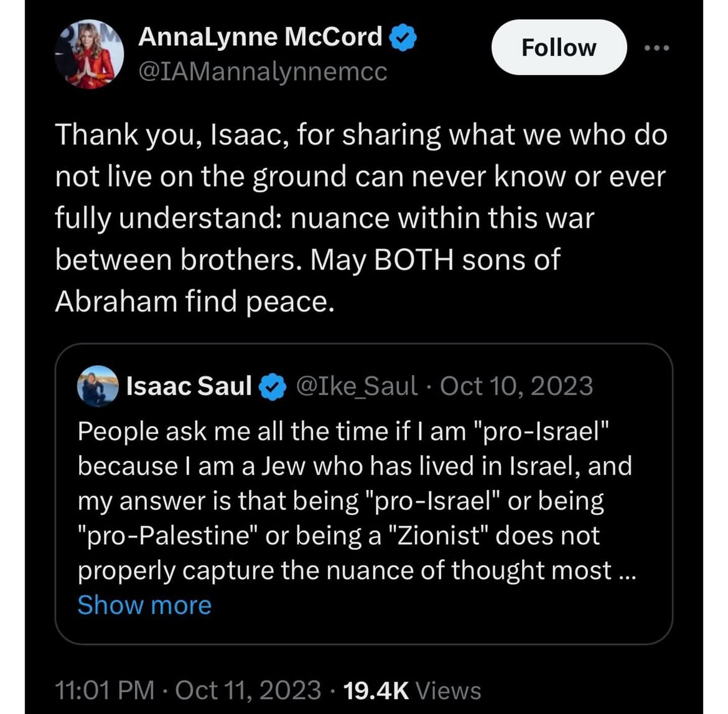Expand quoted tweet with Show more
Image resolution: width=728 pixels, height=714 pixels.
144,605
